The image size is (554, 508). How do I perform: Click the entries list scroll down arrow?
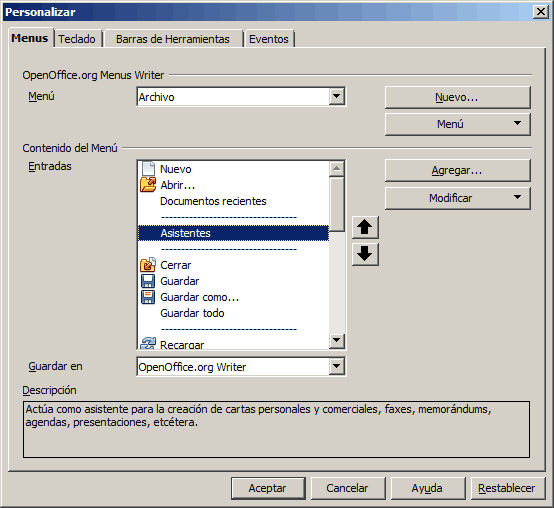click(x=336, y=340)
